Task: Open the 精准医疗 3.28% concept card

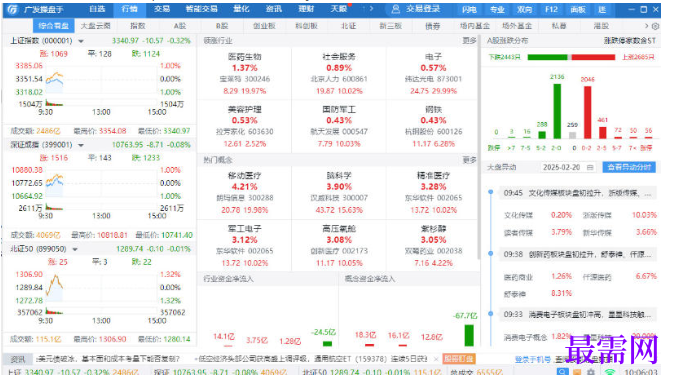Action: click(433, 193)
